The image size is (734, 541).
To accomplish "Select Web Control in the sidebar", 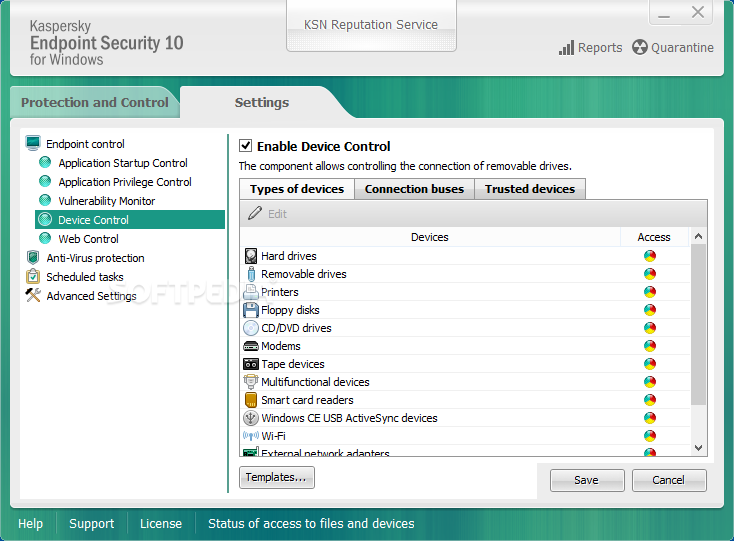I will coord(88,239).
